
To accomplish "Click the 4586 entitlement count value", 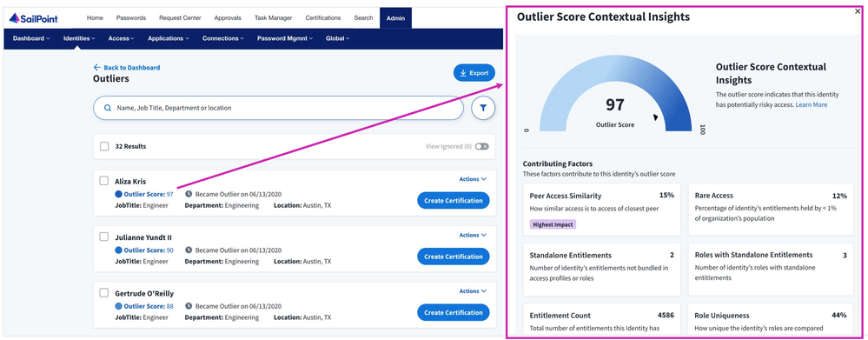I will click(666, 315).
